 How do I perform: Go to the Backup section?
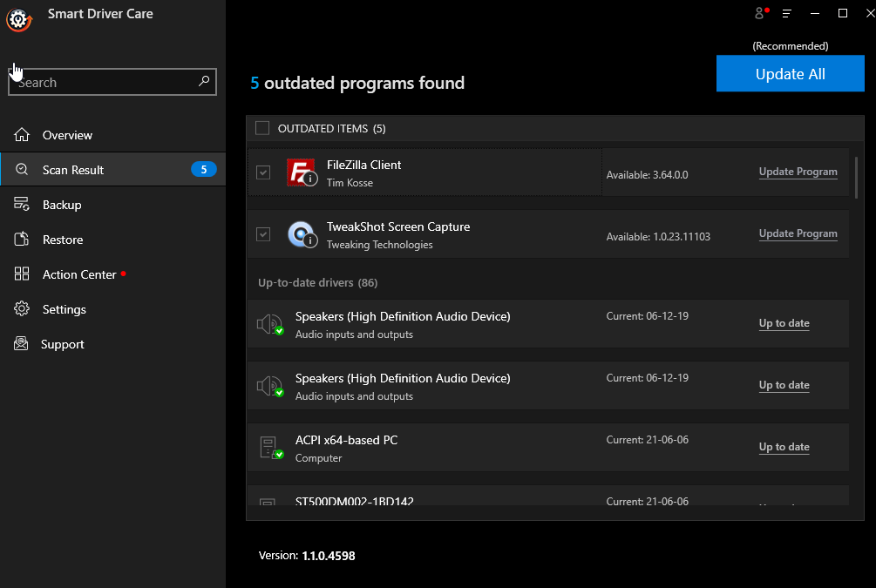(x=112, y=205)
